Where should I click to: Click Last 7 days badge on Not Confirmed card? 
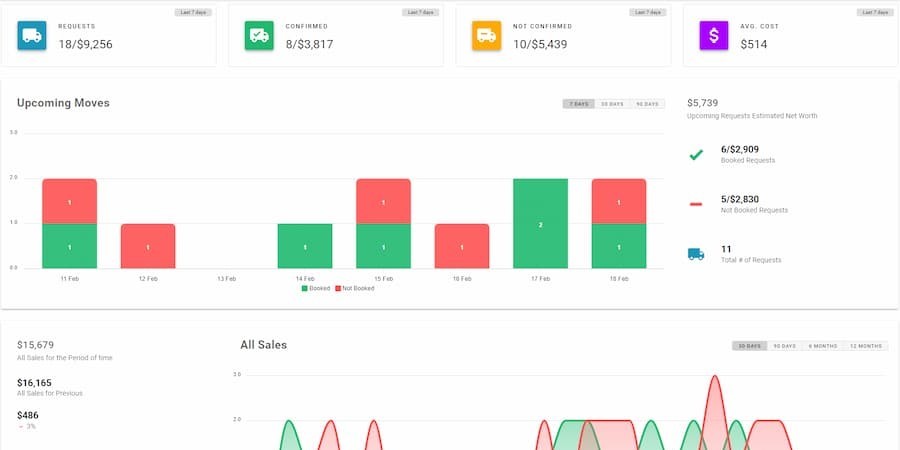click(x=648, y=12)
